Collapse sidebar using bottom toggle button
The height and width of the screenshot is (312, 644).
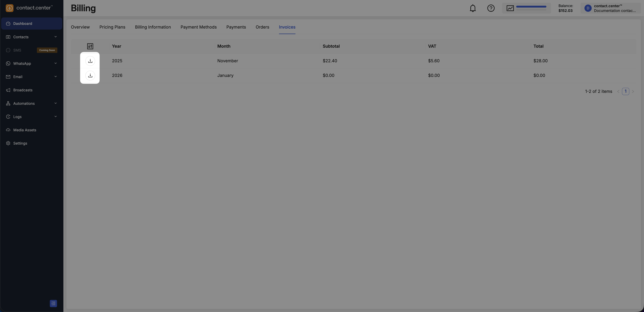(53, 303)
